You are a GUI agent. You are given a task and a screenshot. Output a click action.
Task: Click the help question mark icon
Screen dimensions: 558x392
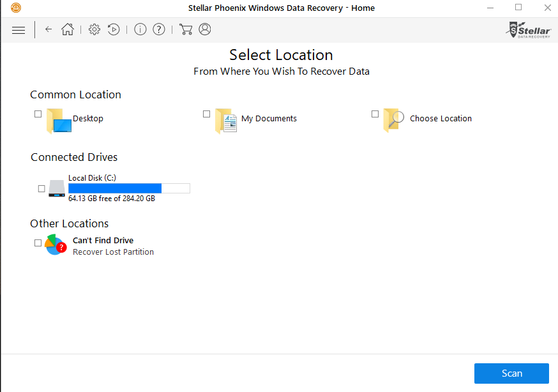click(159, 29)
